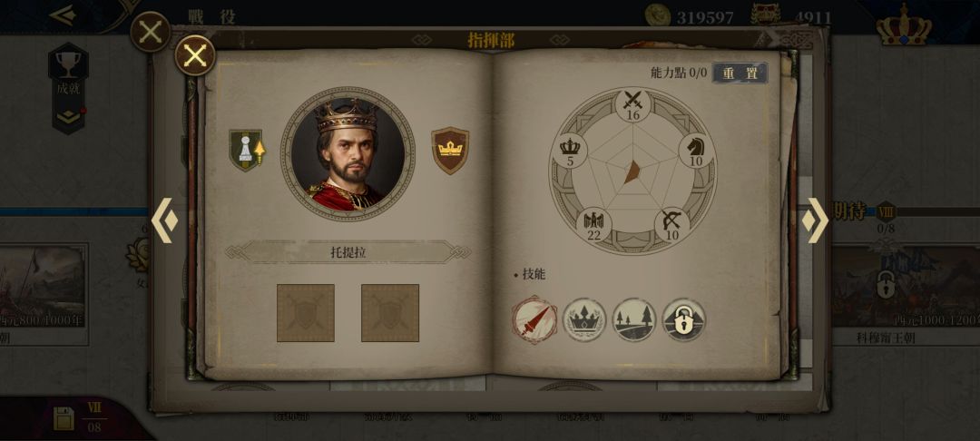Click the 重置 reset button
Viewport: 980px width, 441px height.
740,73
